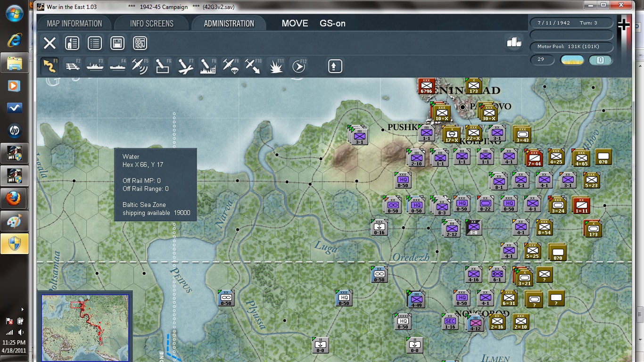Select the German counter labeled 2-12
644x362 pixels.
coord(451,229)
